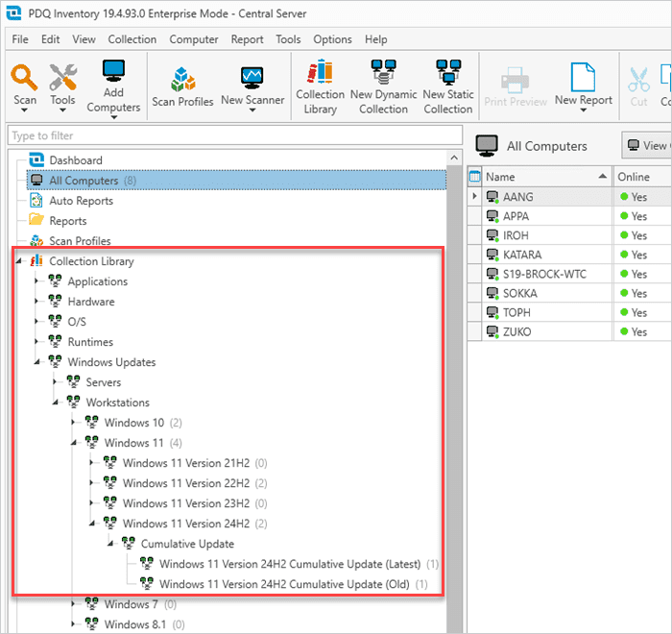
Task: Open the Reports folder in tree
Action: tap(68, 221)
